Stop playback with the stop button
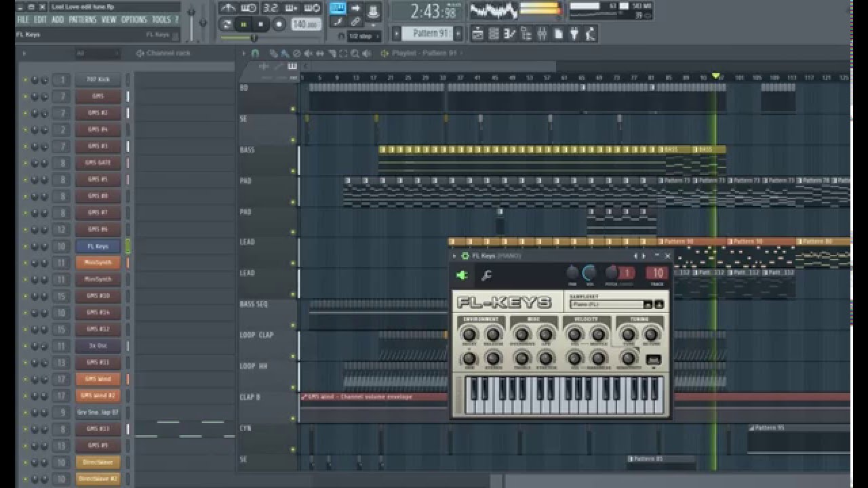Viewport: 868px width, 488px height. click(x=261, y=24)
